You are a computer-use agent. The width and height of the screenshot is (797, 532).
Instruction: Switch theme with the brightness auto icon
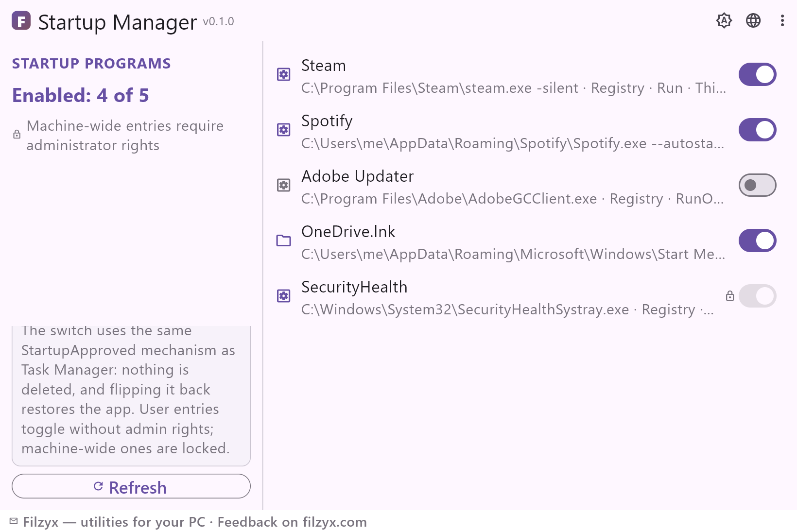coord(724,20)
